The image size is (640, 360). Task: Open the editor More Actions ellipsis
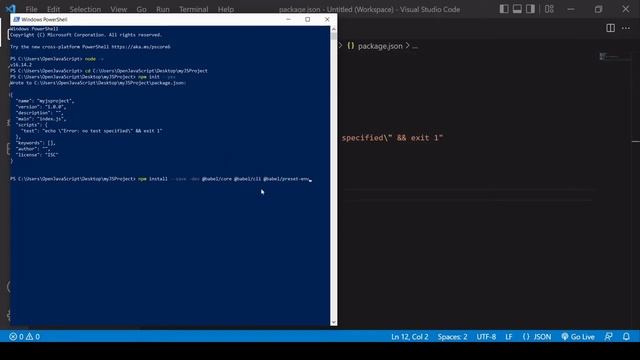pos(626,28)
